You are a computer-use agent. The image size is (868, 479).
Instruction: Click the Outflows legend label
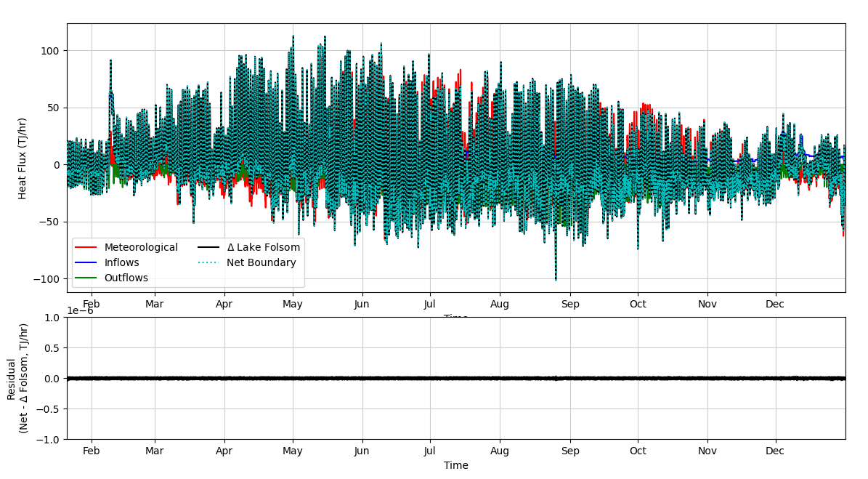pos(128,278)
